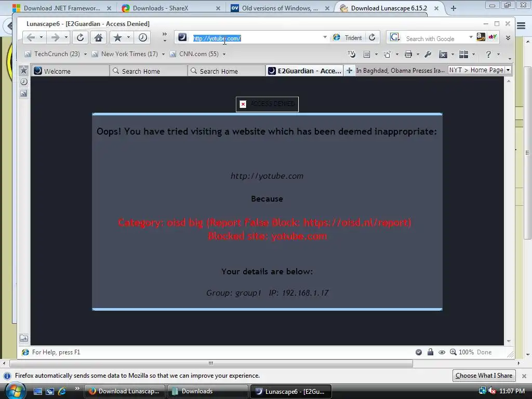Open the New York Times (17) feed bookmark

tap(125, 54)
